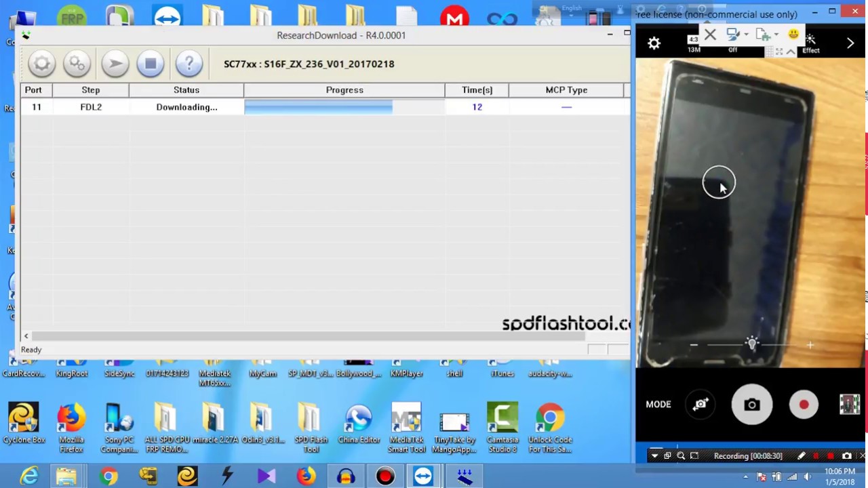Click the blue download progress bar
This screenshot has height=488, width=868.
(318, 107)
